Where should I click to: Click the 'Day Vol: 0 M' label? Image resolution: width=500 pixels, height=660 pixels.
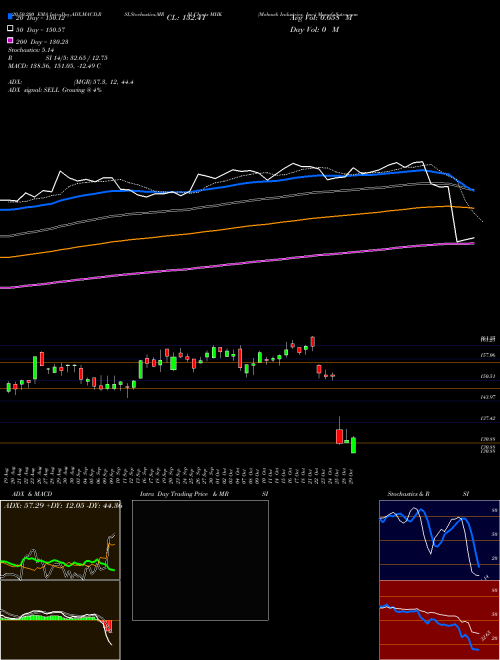314,29
